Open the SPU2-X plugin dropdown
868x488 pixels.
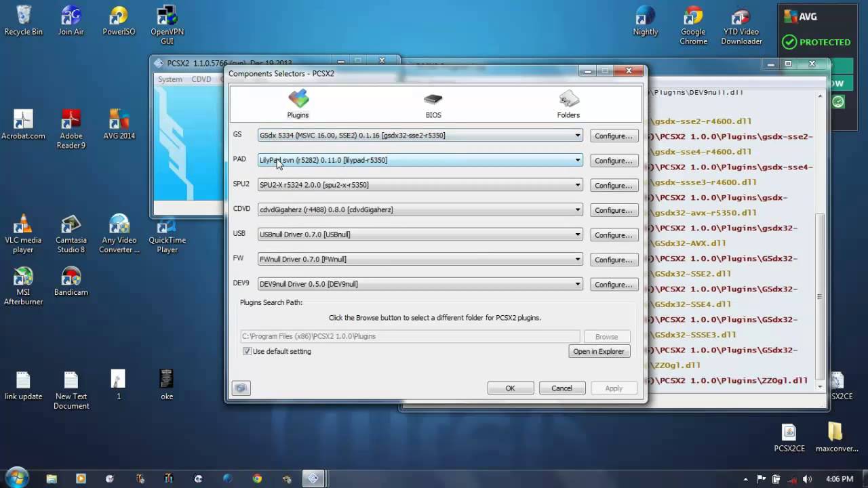420,185
